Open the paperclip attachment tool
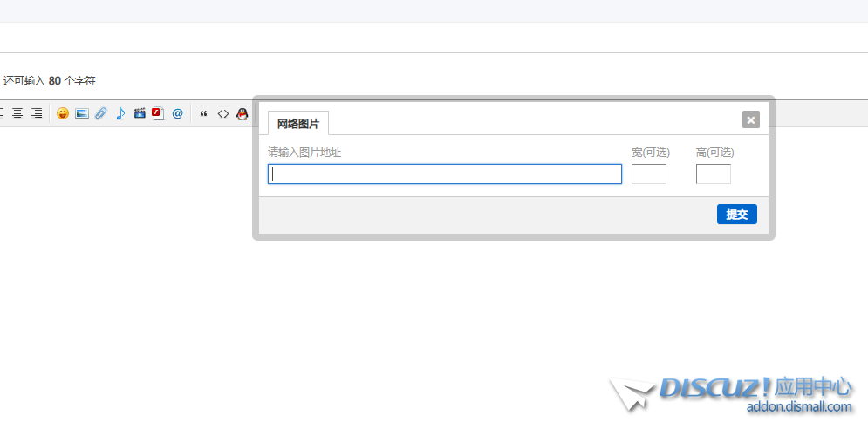Image resolution: width=868 pixels, height=429 pixels. click(x=100, y=113)
